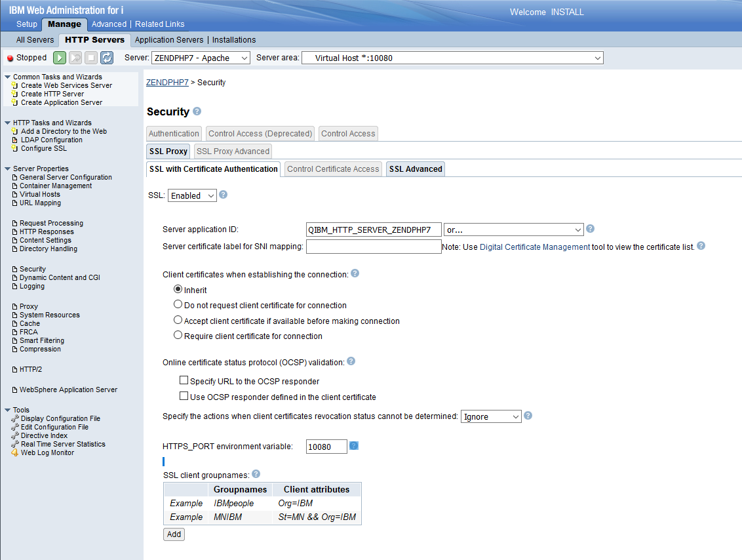The image size is (742, 560).
Task: Select 'Require client certificate for connection' option
Action: (x=178, y=335)
